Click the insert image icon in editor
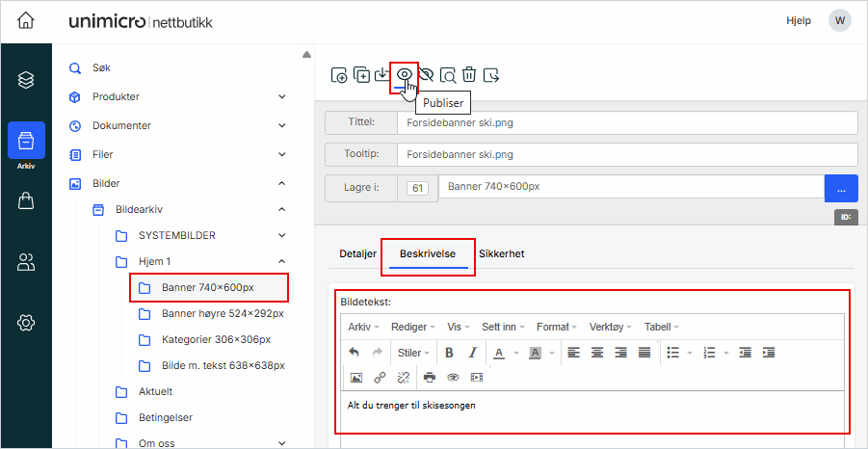The image size is (868, 449). pos(355,378)
